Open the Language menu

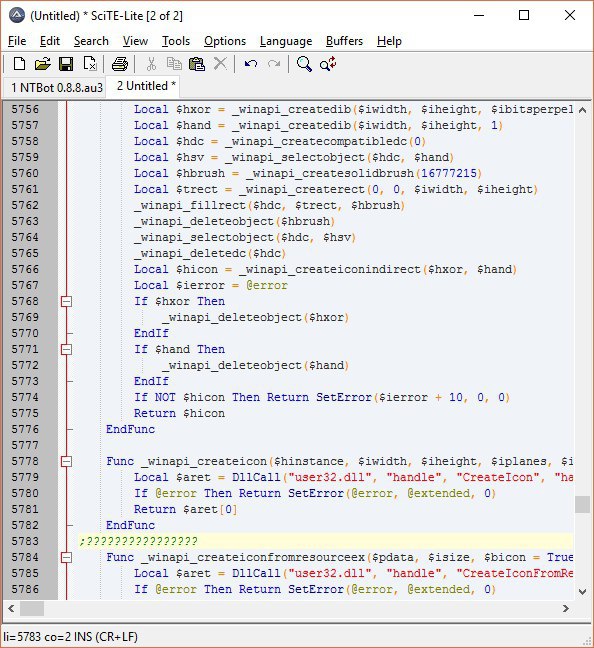[x=286, y=41]
